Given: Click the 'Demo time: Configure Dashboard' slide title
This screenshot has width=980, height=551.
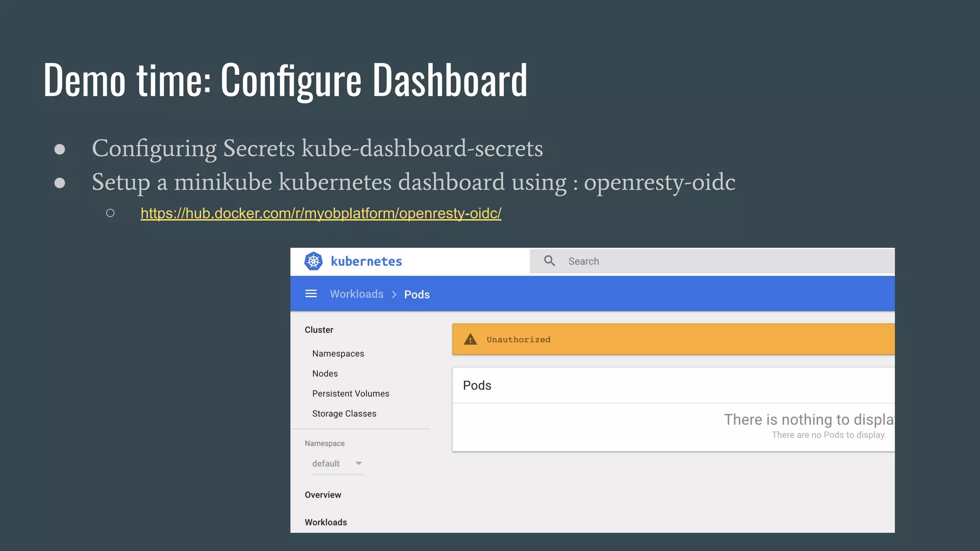Looking at the screenshot, I should pyautogui.click(x=285, y=80).
